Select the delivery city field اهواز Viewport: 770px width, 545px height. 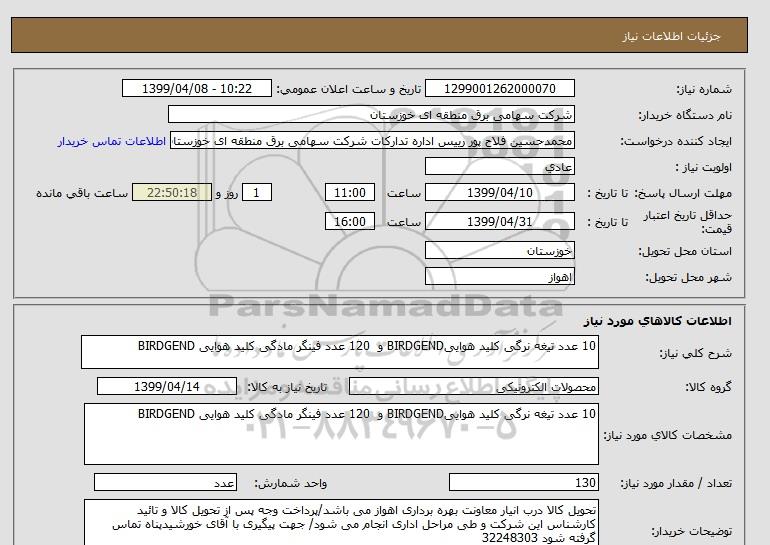pyautogui.click(x=499, y=276)
